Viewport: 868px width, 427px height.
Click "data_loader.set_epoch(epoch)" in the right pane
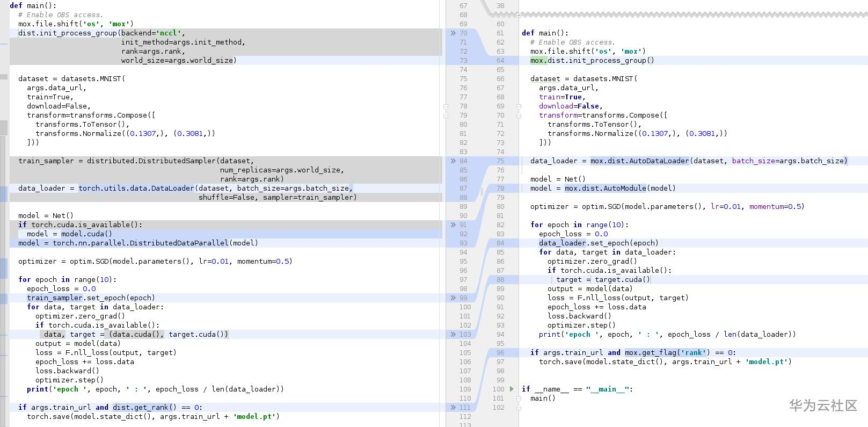click(599, 243)
